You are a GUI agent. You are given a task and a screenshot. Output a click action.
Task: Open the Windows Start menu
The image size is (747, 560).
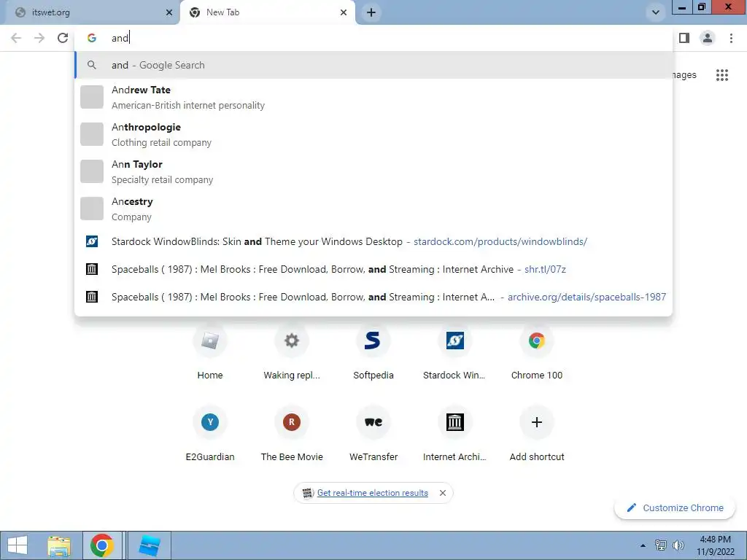click(x=18, y=545)
